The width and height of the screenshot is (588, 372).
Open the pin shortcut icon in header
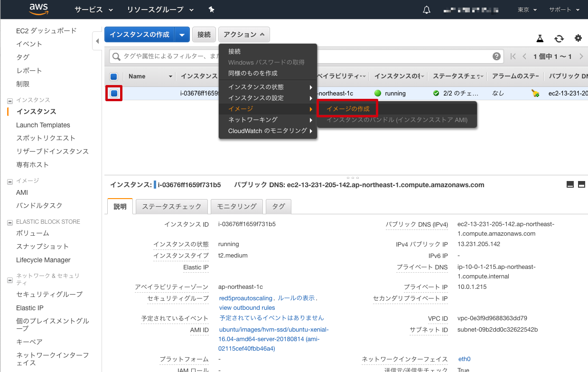(211, 10)
